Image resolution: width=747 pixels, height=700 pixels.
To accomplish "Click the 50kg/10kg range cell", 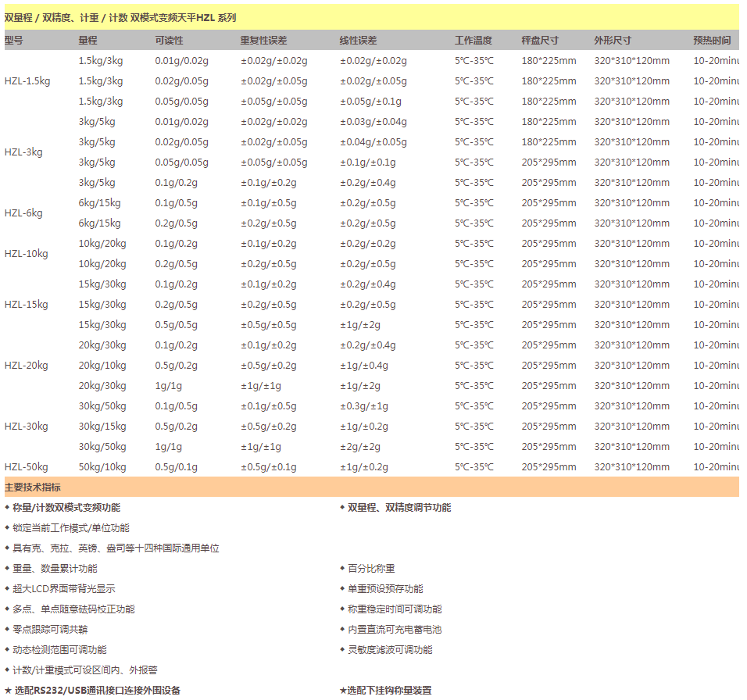I will [x=102, y=467].
